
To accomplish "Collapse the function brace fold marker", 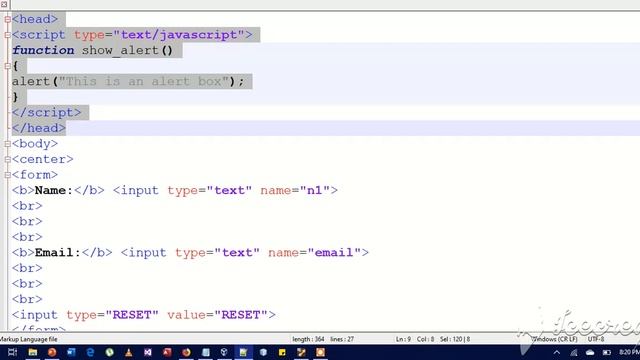I will click(7, 66).
